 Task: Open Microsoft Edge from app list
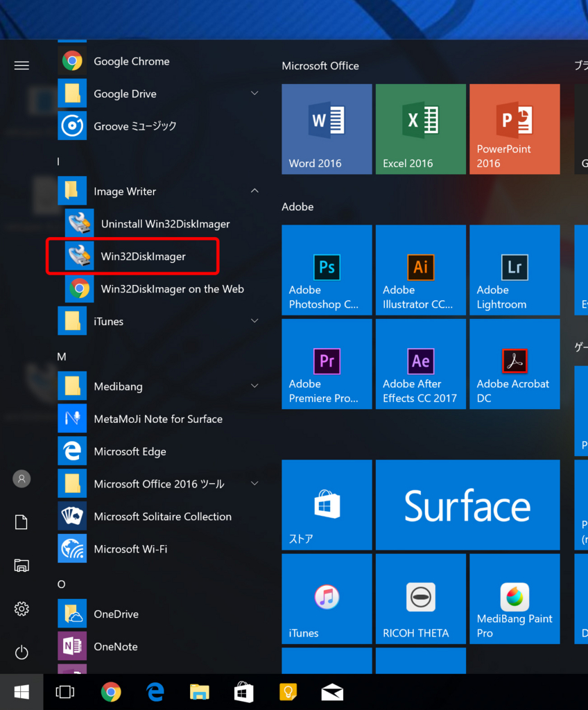(x=159, y=451)
